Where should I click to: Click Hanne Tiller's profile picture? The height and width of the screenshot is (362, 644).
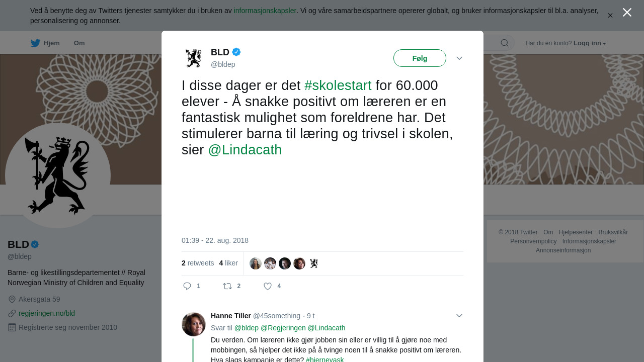194,324
